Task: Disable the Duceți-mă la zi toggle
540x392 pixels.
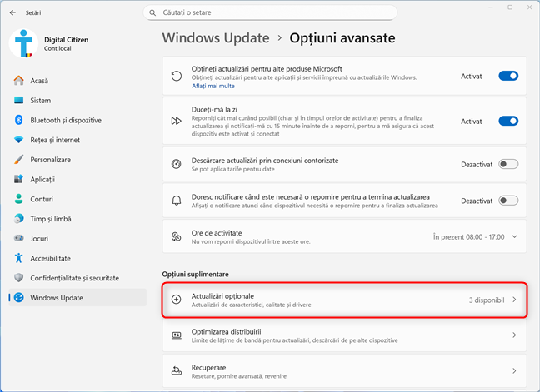Action: (x=508, y=121)
